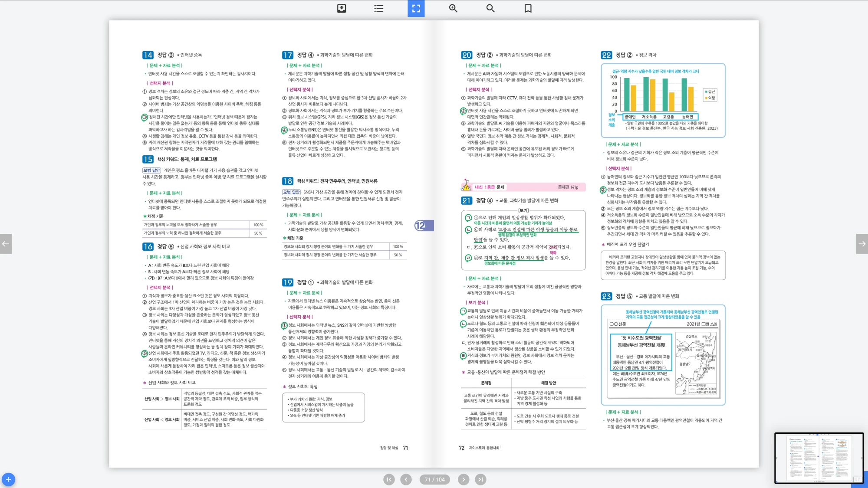Screen dimensions: 868x488
Task: Advance to the next page button
Action: pos(464,479)
